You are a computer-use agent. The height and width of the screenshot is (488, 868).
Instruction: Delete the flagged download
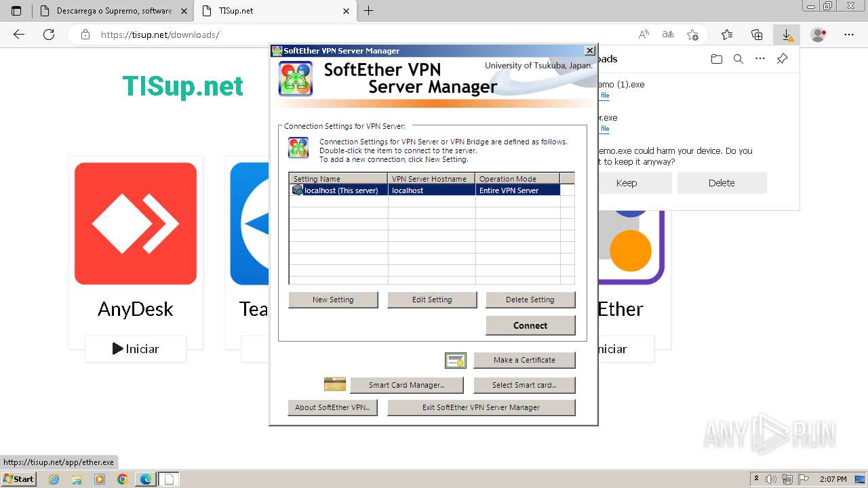click(722, 183)
